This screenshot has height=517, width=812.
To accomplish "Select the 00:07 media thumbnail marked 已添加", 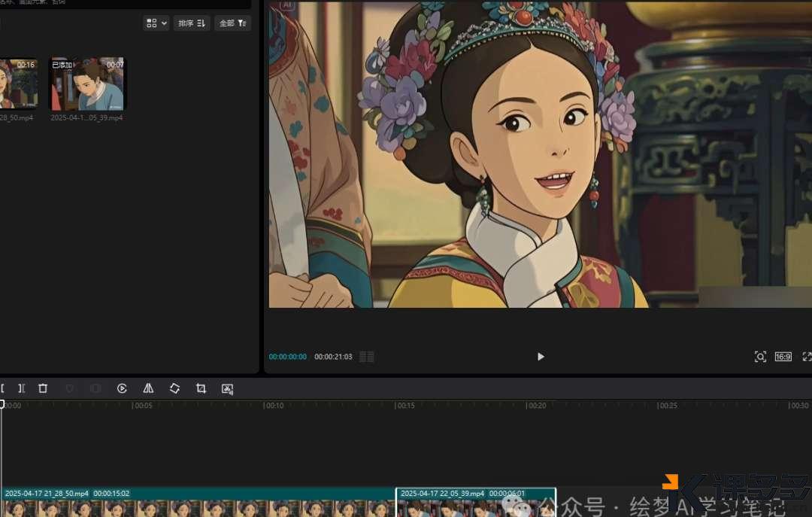I will [x=87, y=84].
